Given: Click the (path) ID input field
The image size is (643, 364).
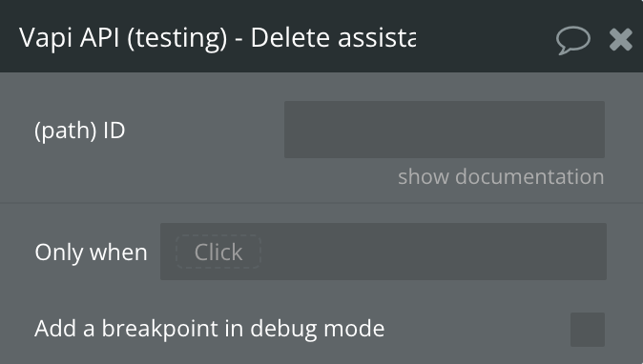Looking at the screenshot, I should [x=445, y=130].
